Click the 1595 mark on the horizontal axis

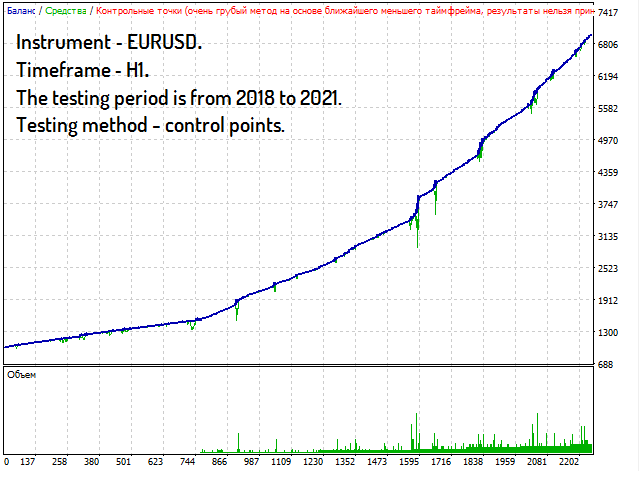[x=408, y=462]
